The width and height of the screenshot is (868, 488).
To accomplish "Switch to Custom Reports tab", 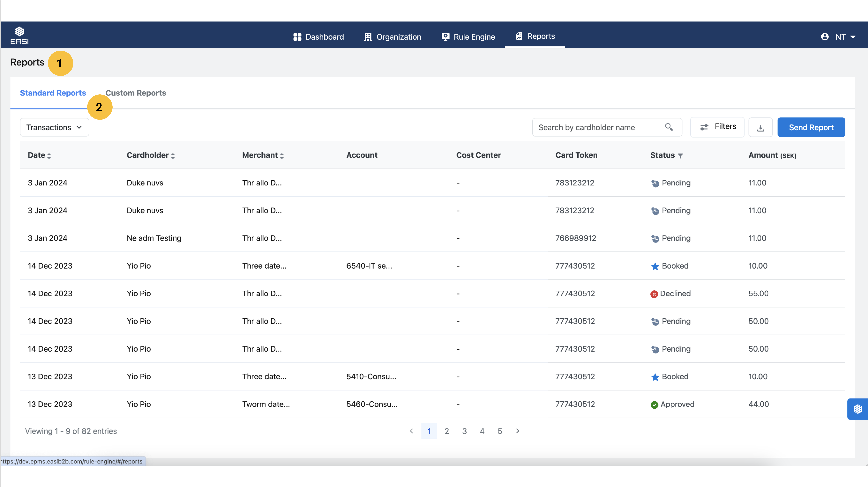I will tap(136, 93).
